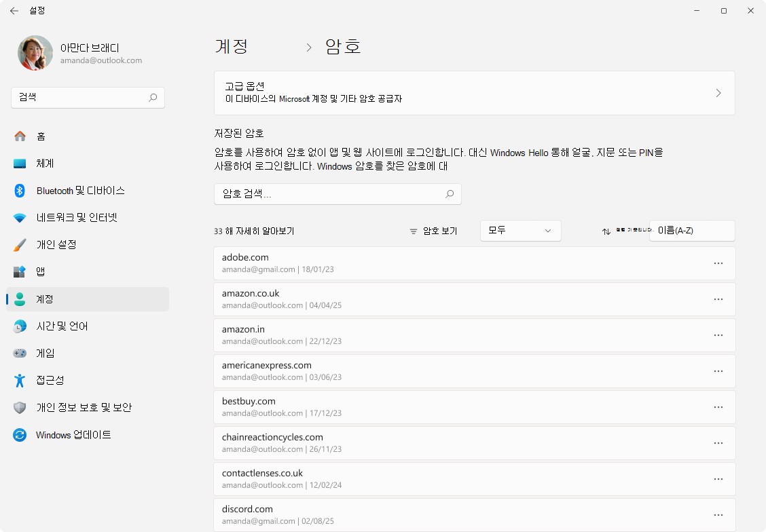Select 시간 및 언어 menu item

coord(88,326)
